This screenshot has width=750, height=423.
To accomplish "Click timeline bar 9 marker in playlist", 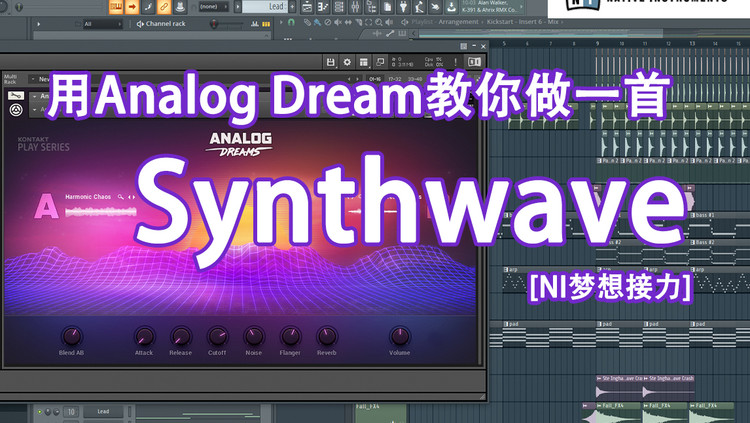I will 597,43.
